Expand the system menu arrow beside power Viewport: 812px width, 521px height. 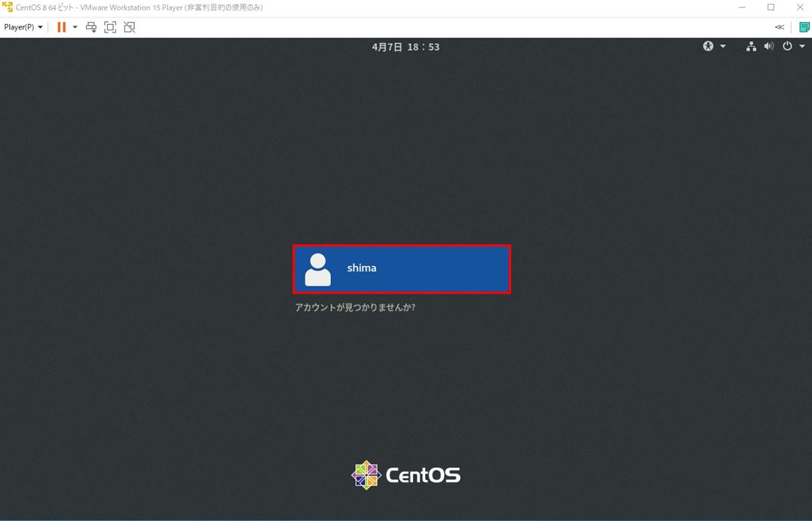pyautogui.click(x=802, y=46)
